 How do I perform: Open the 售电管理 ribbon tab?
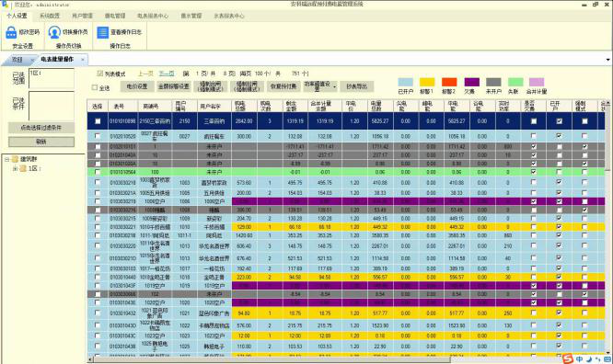[115, 16]
